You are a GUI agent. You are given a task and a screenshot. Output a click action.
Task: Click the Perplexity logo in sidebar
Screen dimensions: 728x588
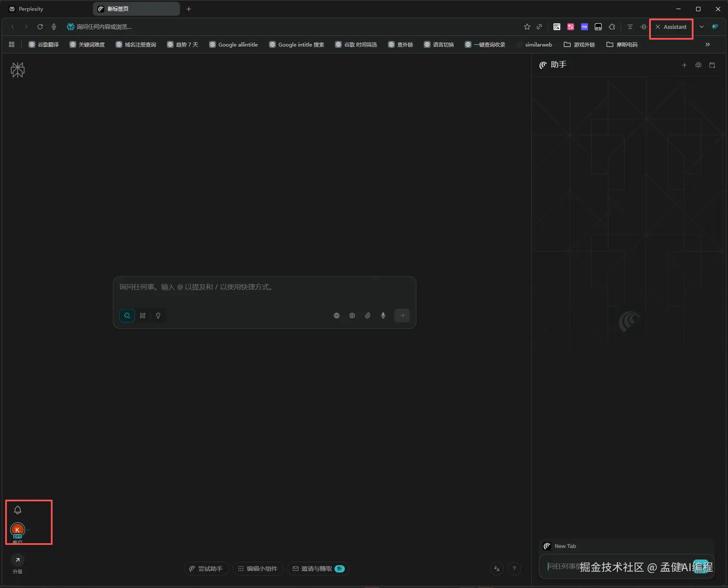(x=18, y=70)
